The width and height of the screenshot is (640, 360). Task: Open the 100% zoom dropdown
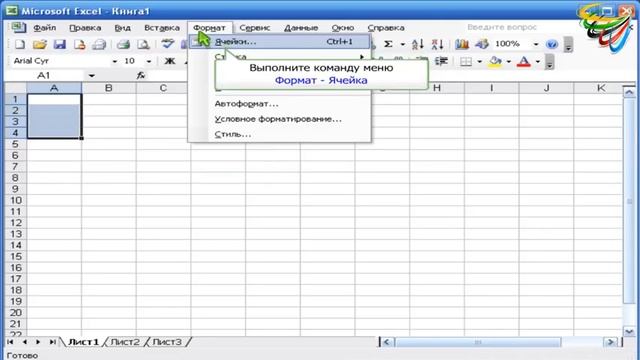click(536, 44)
